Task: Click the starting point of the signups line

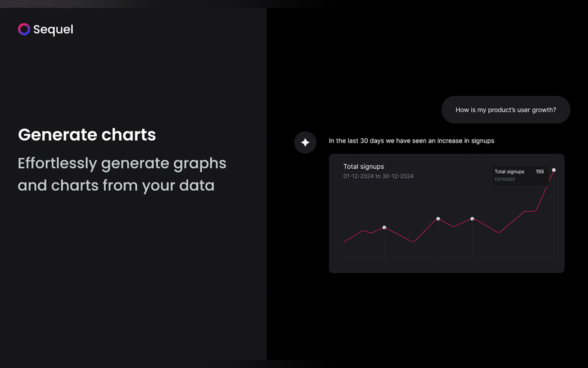Action: (344, 242)
